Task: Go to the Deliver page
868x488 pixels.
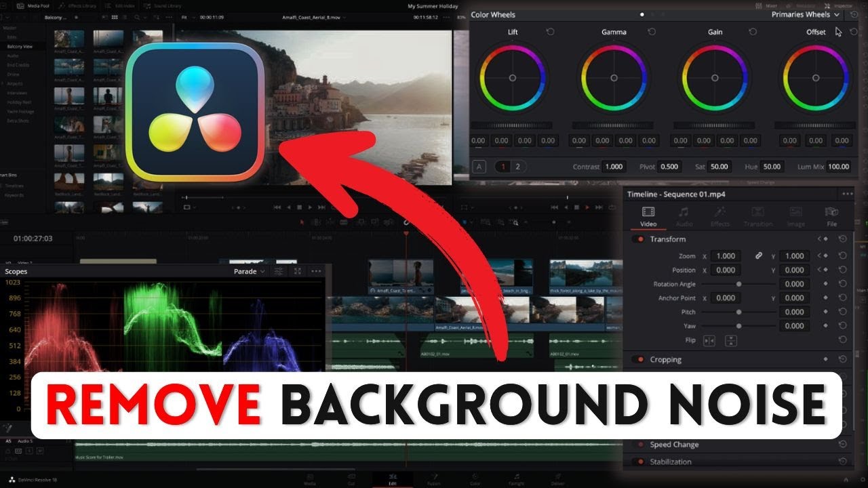Action: pyautogui.click(x=557, y=479)
